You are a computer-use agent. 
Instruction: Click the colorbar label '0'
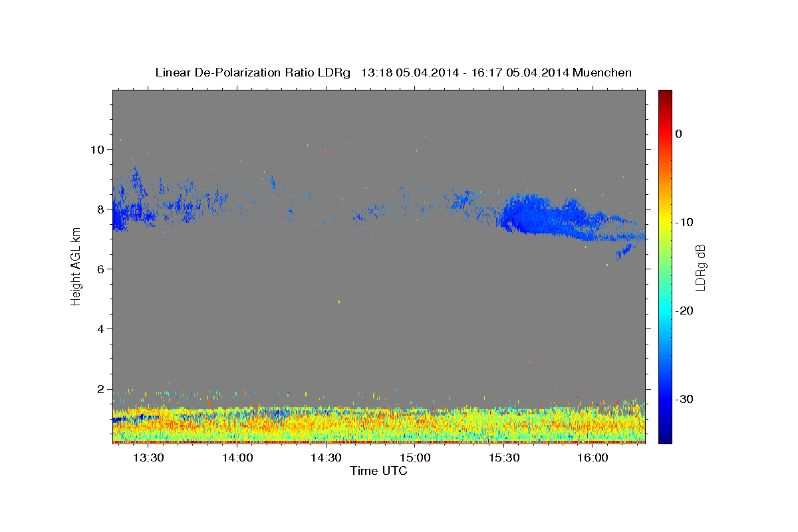click(x=678, y=134)
